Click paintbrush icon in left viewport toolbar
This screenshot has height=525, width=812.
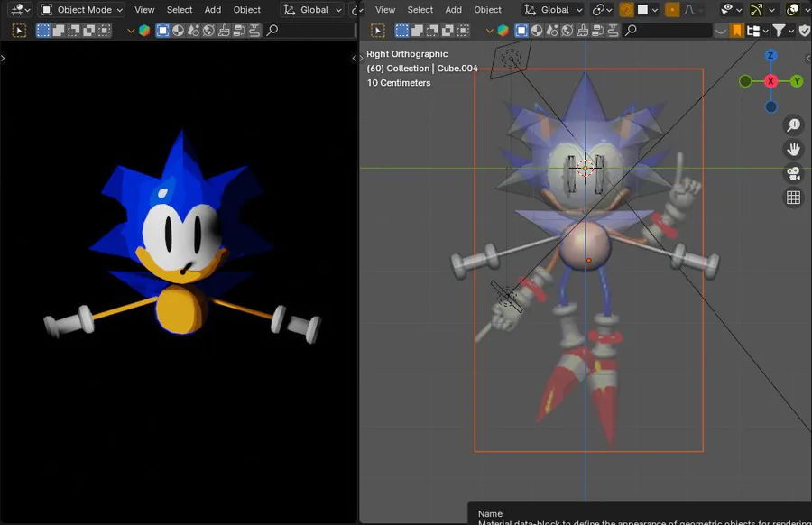point(224,31)
